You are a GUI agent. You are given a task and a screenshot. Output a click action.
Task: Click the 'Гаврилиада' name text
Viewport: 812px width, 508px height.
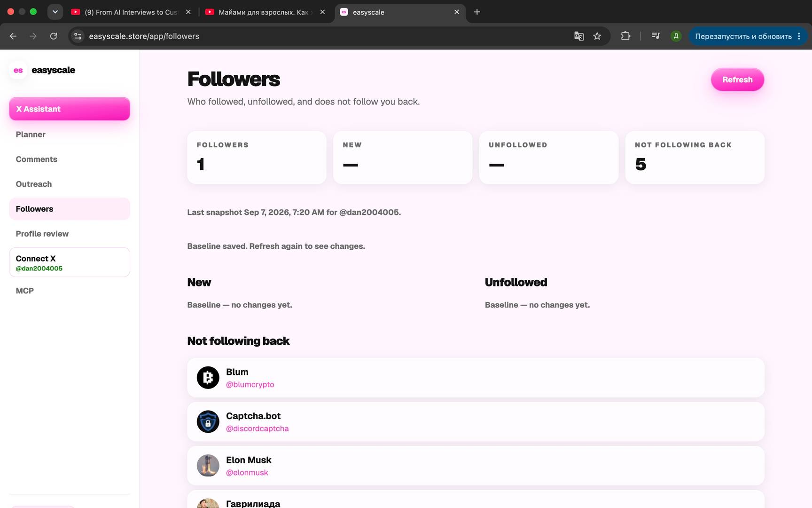click(x=253, y=504)
